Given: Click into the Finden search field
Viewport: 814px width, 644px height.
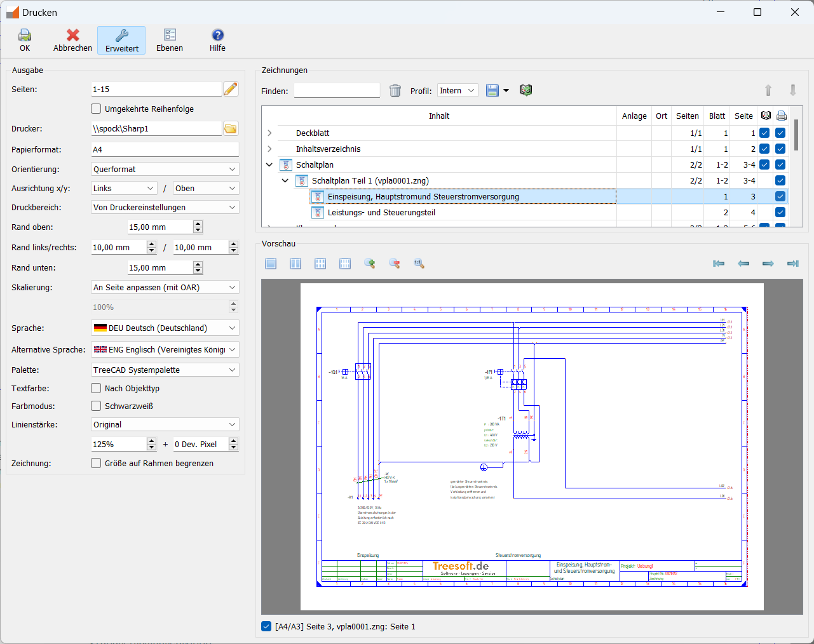Looking at the screenshot, I should [x=337, y=91].
